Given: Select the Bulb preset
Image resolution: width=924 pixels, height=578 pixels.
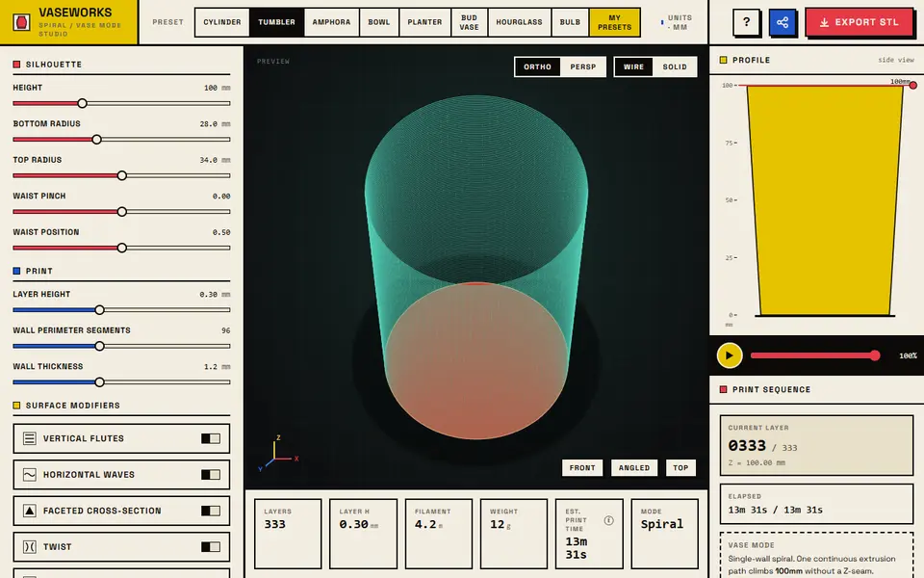Looking at the screenshot, I should tap(570, 22).
